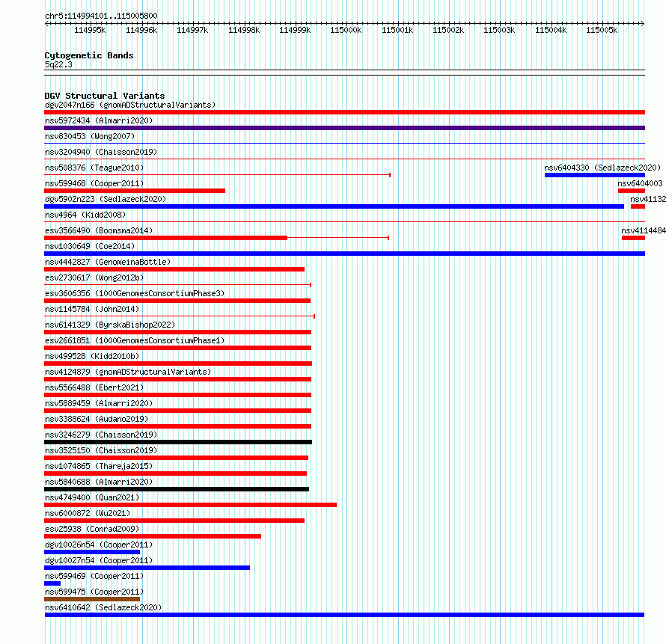Open the nsv4442827 (GenomeinaBottle) label
The height and width of the screenshot is (644, 666).
coord(108,262)
